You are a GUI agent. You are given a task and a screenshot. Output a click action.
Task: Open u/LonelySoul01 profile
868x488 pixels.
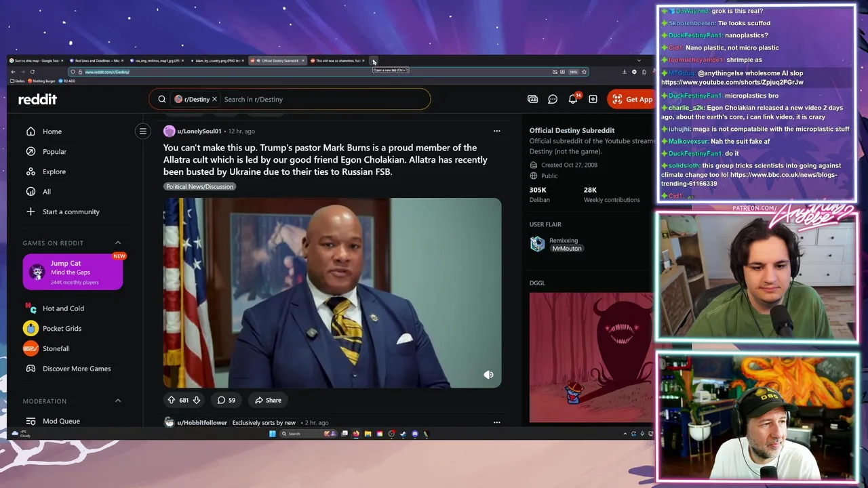[x=199, y=131]
